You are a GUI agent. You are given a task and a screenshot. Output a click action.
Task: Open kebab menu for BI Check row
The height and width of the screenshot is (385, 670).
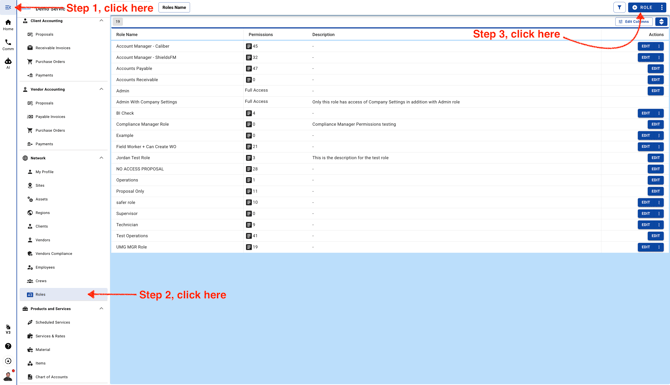pos(659,113)
